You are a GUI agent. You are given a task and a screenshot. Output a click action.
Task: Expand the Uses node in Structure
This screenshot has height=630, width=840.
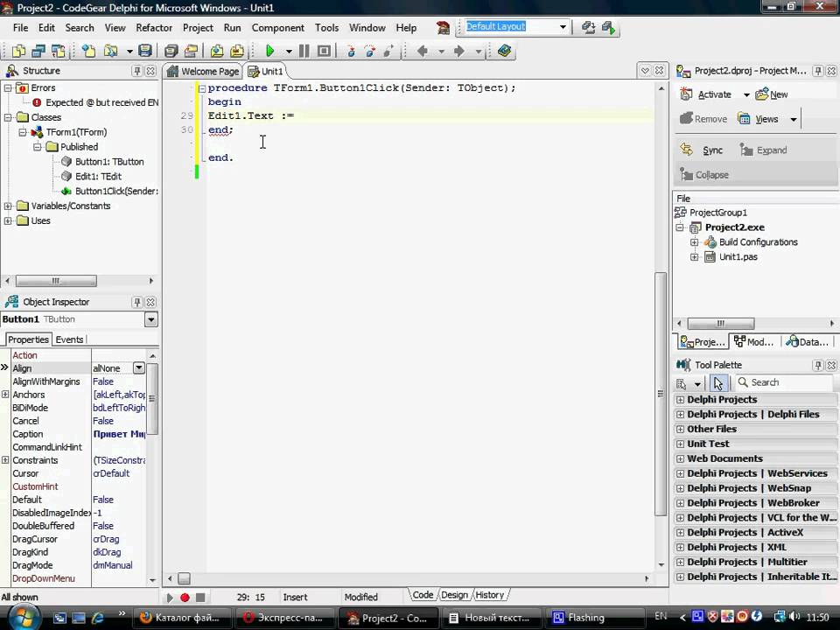click(x=8, y=220)
